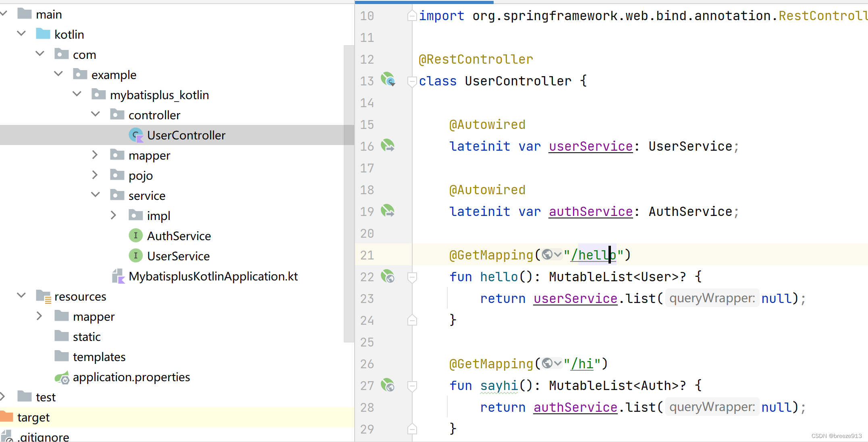Open HTTP client globe icon on "/hello" mapping
The height and width of the screenshot is (442, 868).
tap(547, 254)
